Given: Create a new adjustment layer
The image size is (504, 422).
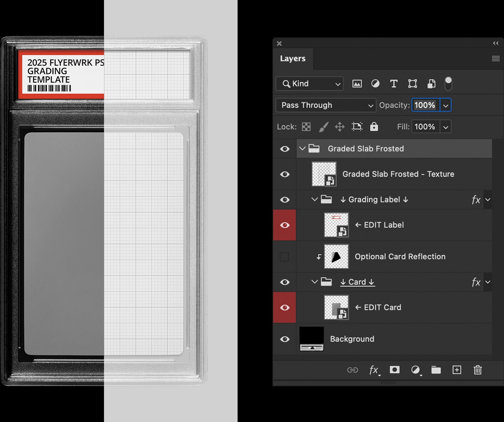Looking at the screenshot, I should point(416,370).
